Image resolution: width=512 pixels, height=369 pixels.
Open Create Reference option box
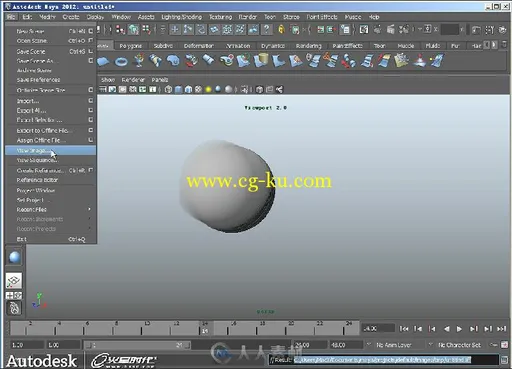(91, 170)
